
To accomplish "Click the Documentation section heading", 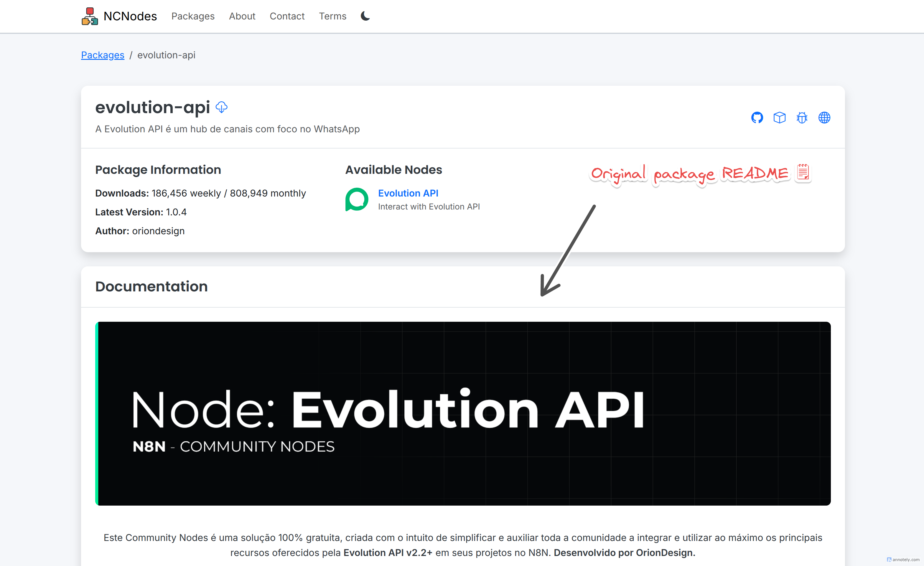I will 151,286.
